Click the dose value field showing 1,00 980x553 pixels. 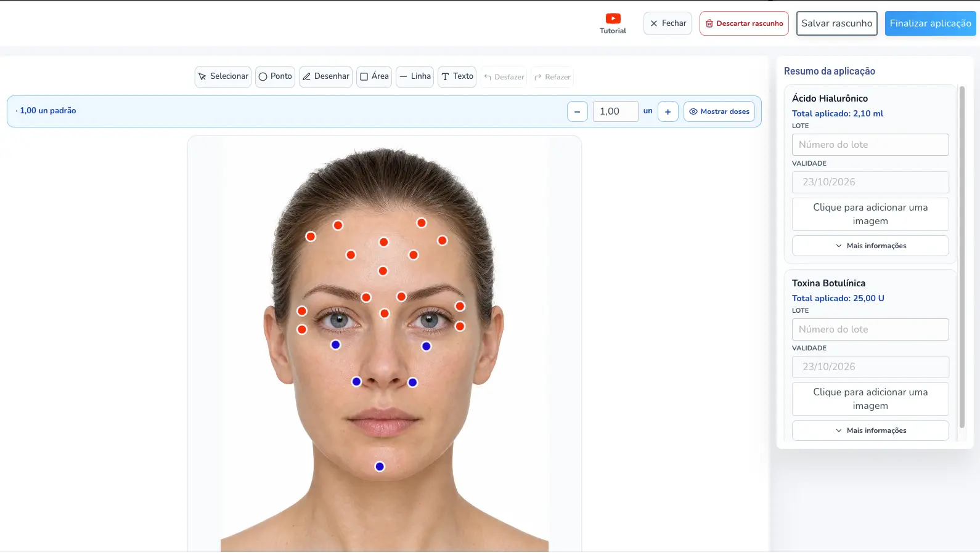[615, 111]
